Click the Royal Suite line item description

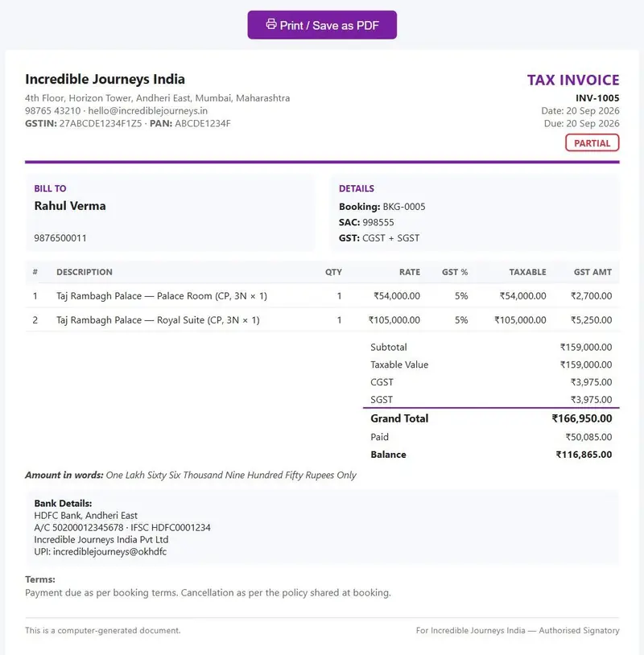(x=158, y=320)
